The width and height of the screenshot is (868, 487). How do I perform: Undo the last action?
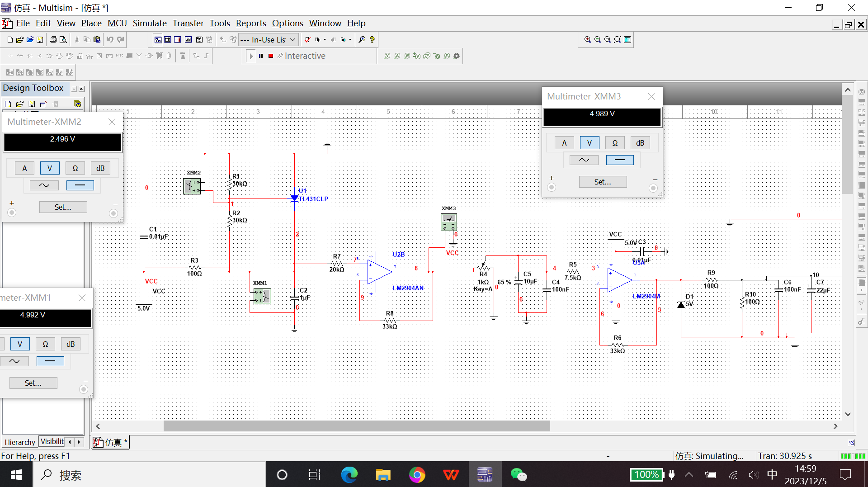tap(110, 40)
